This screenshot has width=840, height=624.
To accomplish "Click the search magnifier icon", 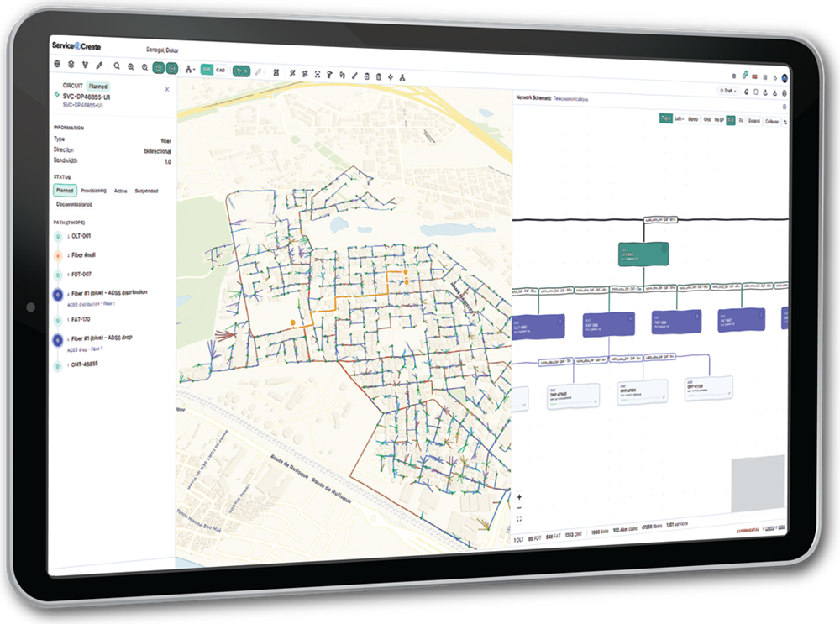I will click(117, 66).
